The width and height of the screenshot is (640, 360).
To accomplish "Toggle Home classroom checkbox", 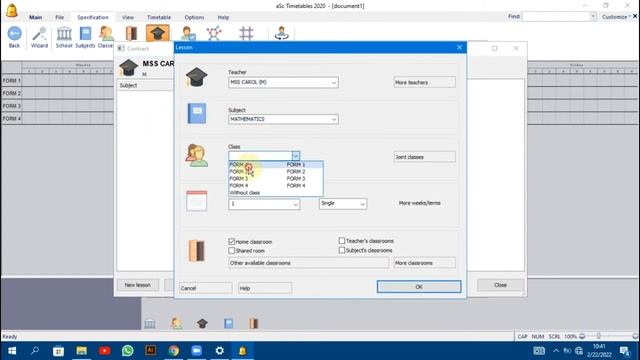I will click(x=231, y=242).
